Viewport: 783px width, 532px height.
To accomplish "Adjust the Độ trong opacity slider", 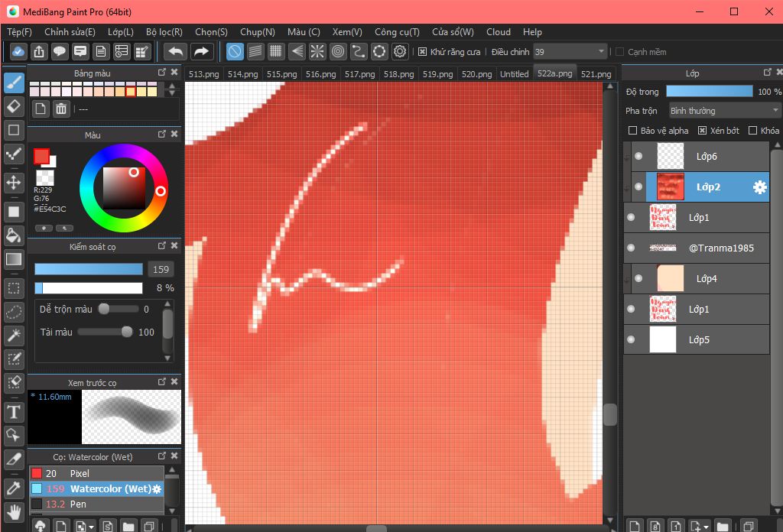I will tap(709, 91).
